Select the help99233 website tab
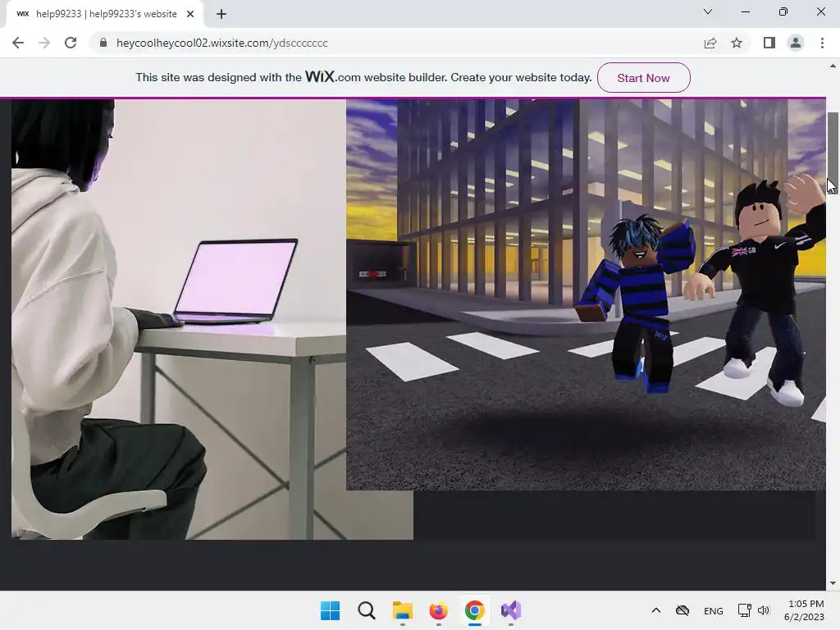Viewport: 840px width, 630px height. point(105,14)
